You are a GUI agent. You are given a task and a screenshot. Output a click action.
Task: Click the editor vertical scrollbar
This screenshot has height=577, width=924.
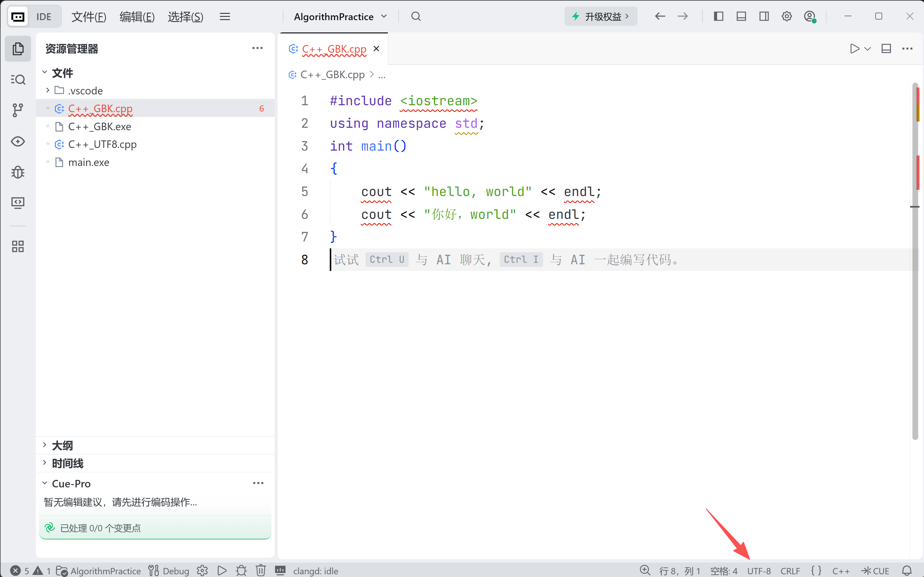(915, 261)
